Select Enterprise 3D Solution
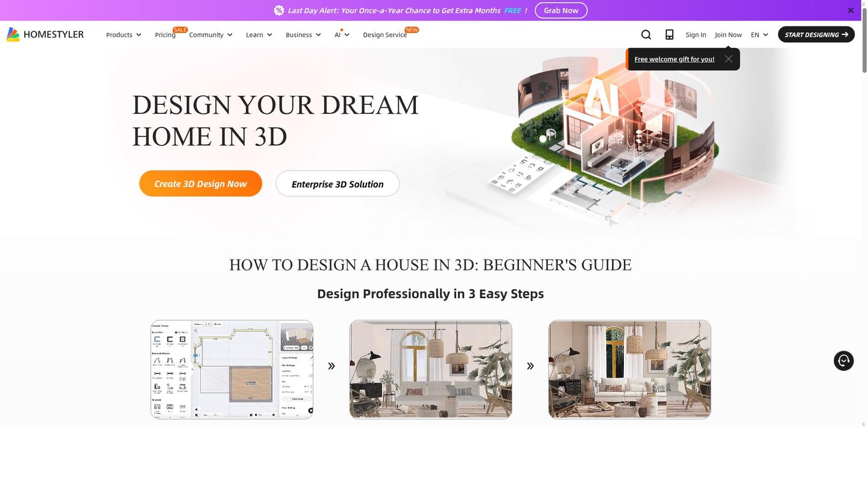The height and width of the screenshot is (488, 868). pos(337,184)
